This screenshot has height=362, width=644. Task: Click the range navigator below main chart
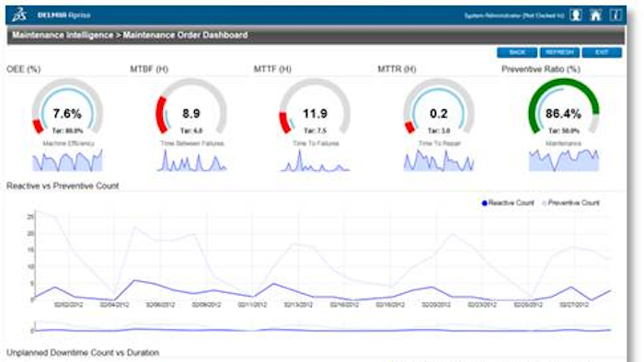coord(323,327)
